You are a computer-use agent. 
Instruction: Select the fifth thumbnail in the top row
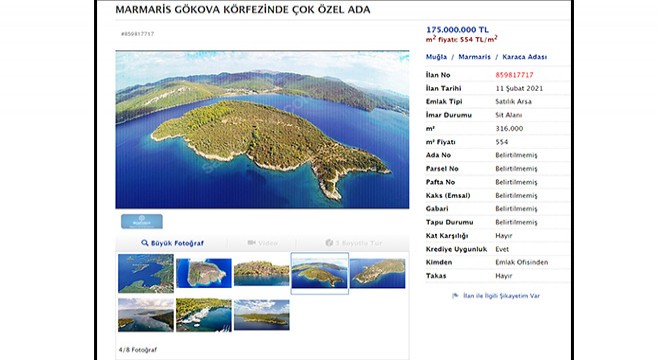click(x=378, y=273)
